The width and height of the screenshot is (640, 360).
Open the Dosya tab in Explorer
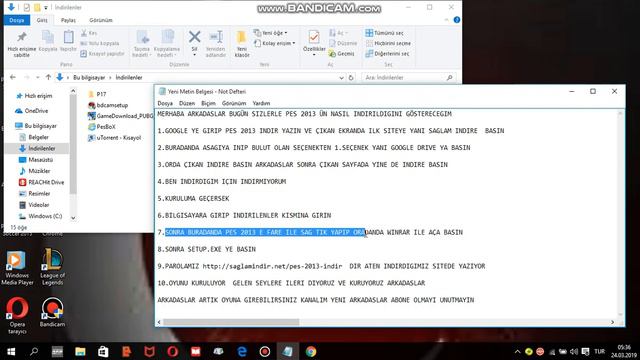pos(17,20)
